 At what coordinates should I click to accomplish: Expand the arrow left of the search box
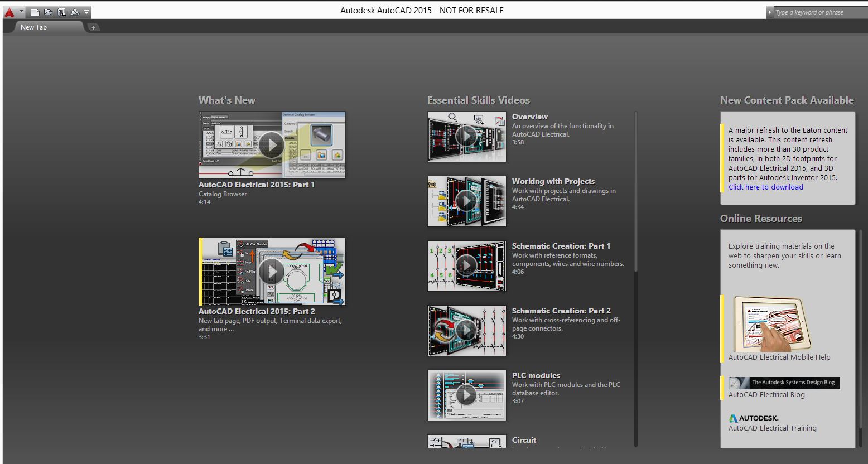770,12
